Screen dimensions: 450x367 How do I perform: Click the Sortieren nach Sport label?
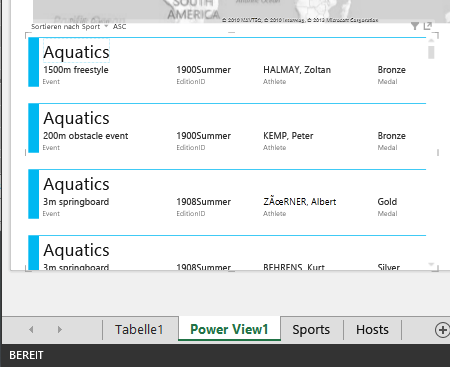(65, 27)
